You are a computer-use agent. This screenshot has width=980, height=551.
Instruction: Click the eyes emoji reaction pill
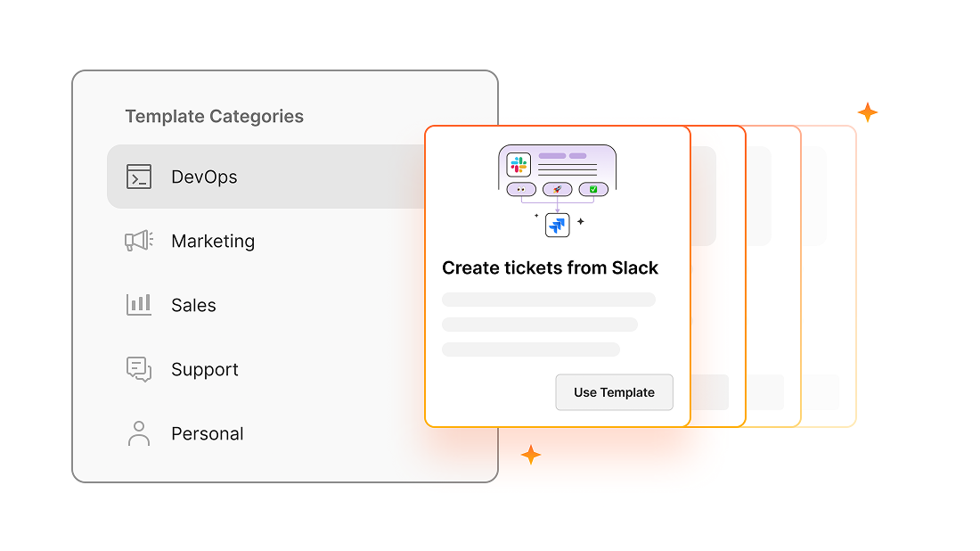520,189
